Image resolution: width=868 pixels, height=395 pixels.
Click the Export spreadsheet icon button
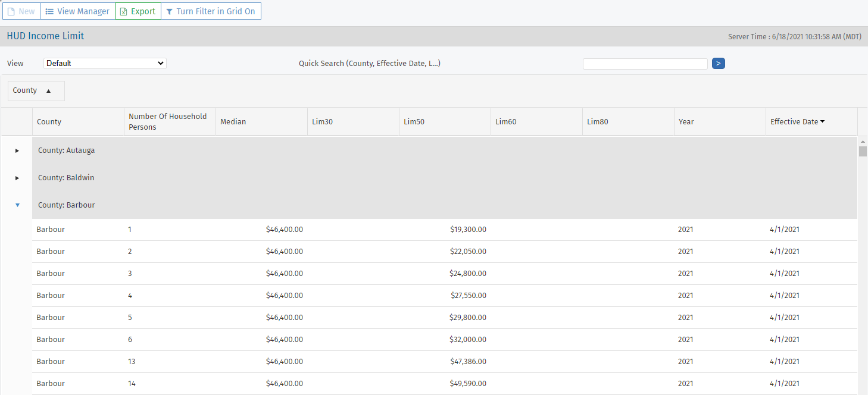[138, 11]
